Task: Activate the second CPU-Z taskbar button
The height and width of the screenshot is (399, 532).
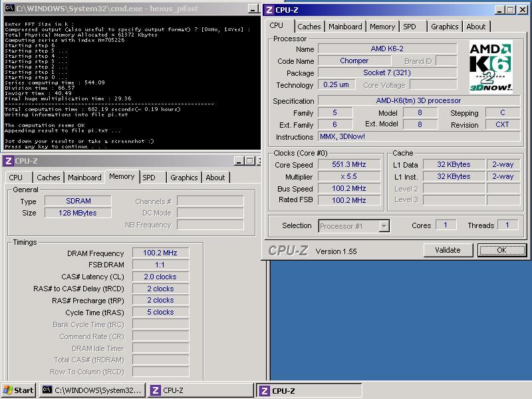Action: point(309,390)
